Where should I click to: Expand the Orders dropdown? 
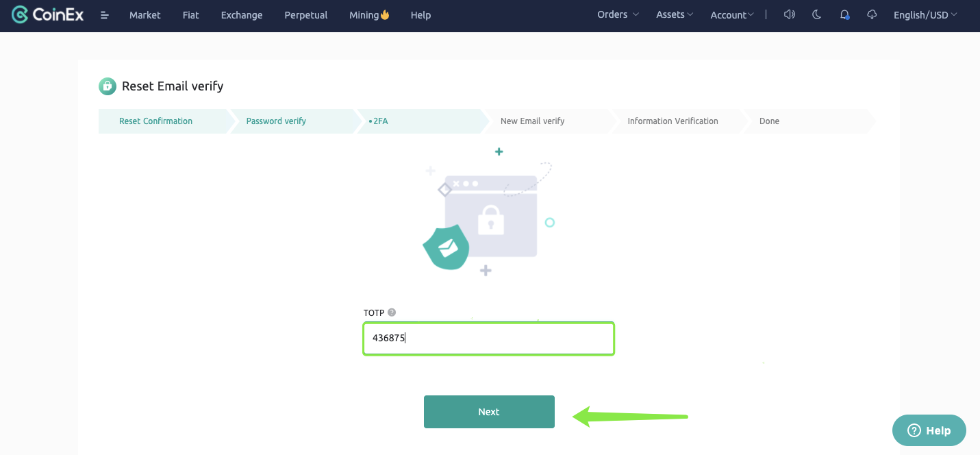pyautogui.click(x=617, y=14)
